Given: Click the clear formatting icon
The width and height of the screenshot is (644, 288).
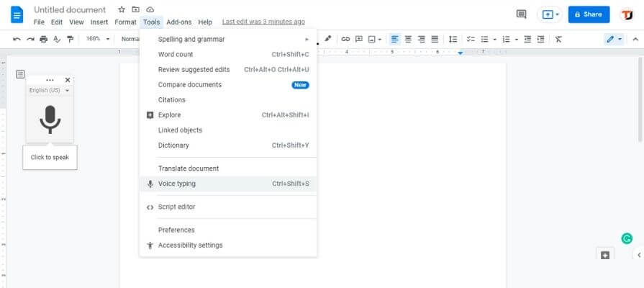Looking at the screenshot, I should (x=559, y=39).
